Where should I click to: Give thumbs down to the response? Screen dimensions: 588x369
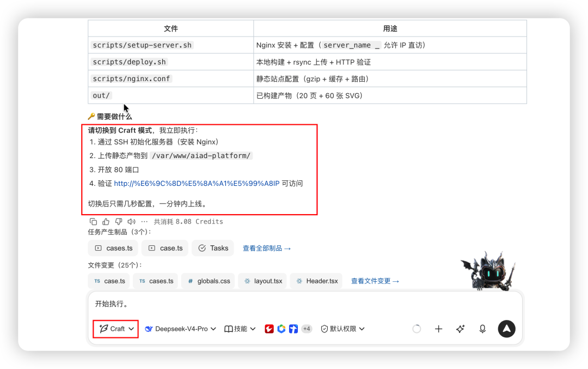click(x=119, y=221)
